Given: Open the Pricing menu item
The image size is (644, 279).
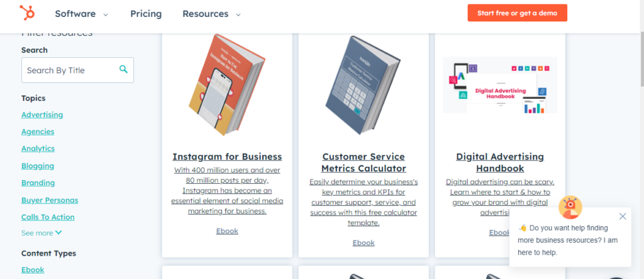Looking at the screenshot, I should pyautogui.click(x=146, y=13).
